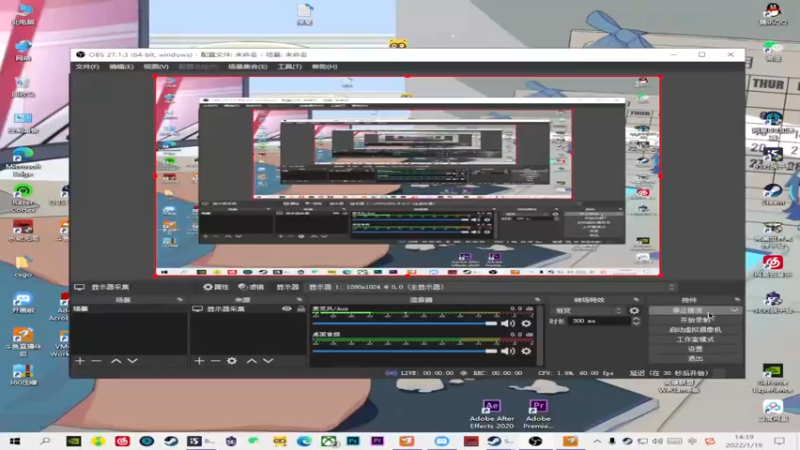The image size is (800, 450).
Task: Click the 退出 exit button
Action: pyautogui.click(x=695, y=359)
